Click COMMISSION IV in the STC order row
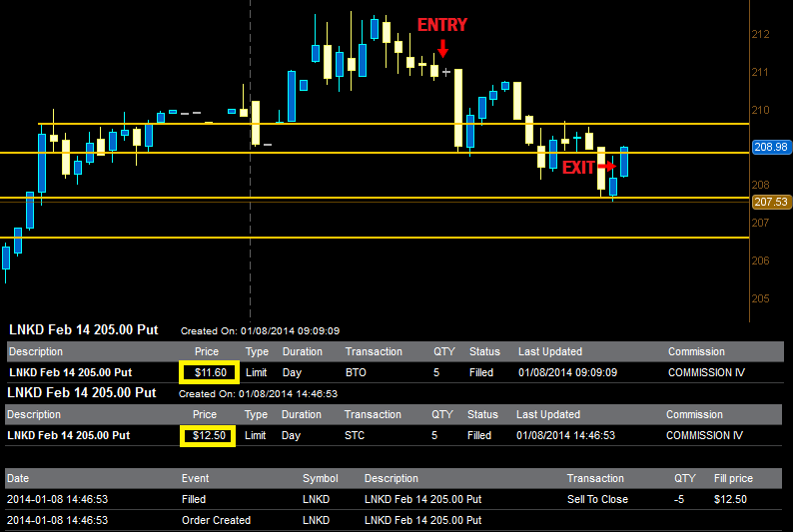The height and width of the screenshot is (532, 793). click(x=704, y=435)
